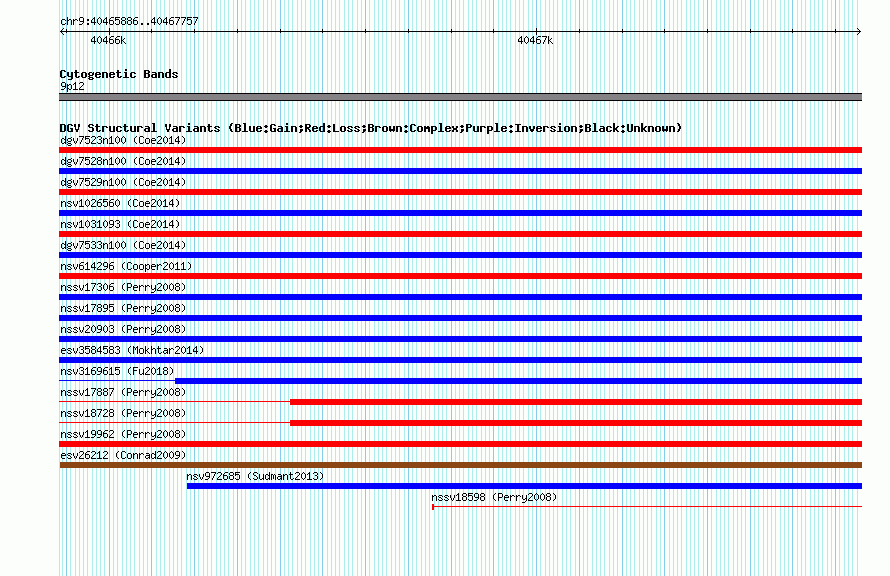Click blue bar under nssv17895

click(460, 318)
